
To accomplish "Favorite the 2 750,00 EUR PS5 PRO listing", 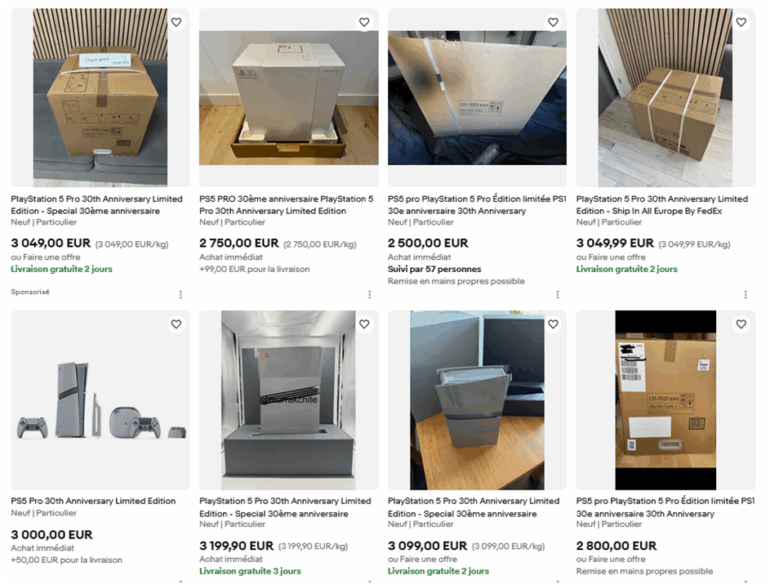I will [364, 22].
